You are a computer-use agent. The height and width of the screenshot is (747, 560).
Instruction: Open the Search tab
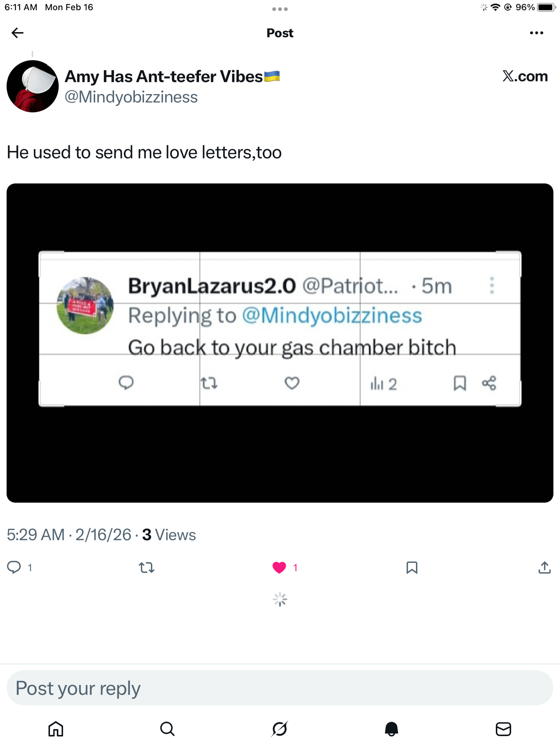click(167, 729)
